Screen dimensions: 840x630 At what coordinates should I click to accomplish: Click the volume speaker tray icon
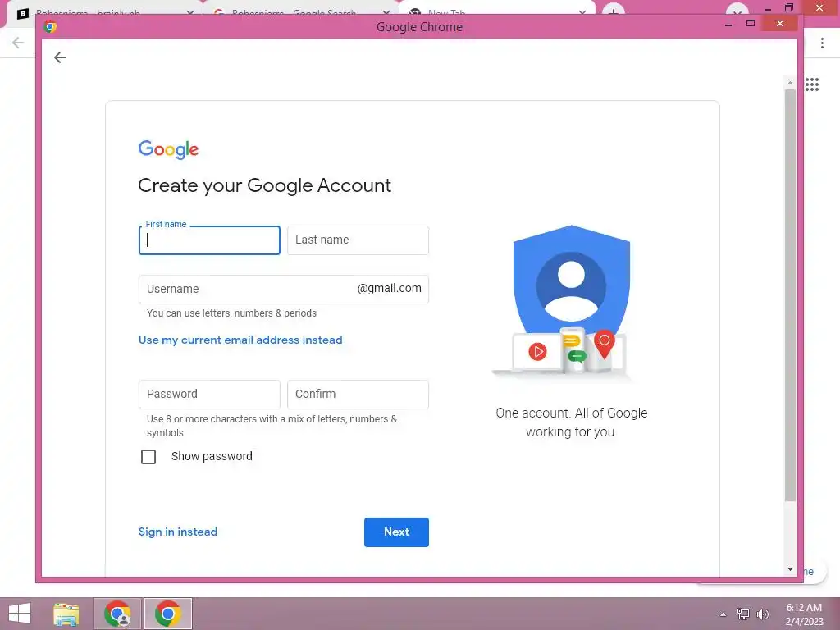pyautogui.click(x=763, y=614)
